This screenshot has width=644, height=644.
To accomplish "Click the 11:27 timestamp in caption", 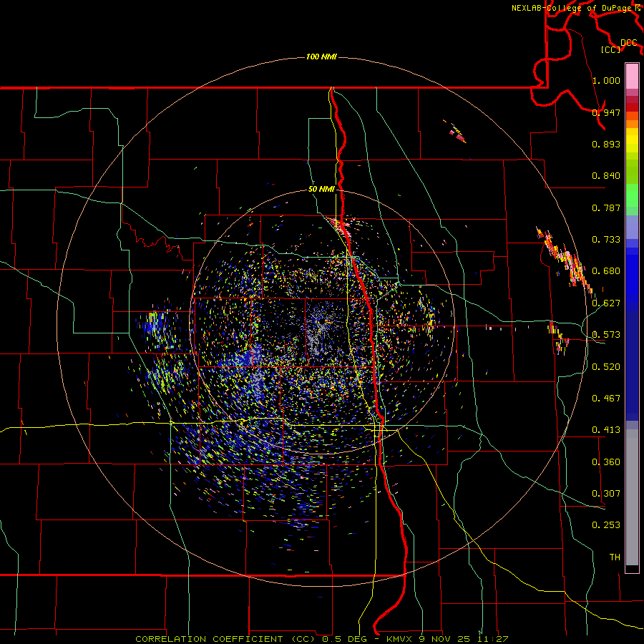I will (492, 639).
